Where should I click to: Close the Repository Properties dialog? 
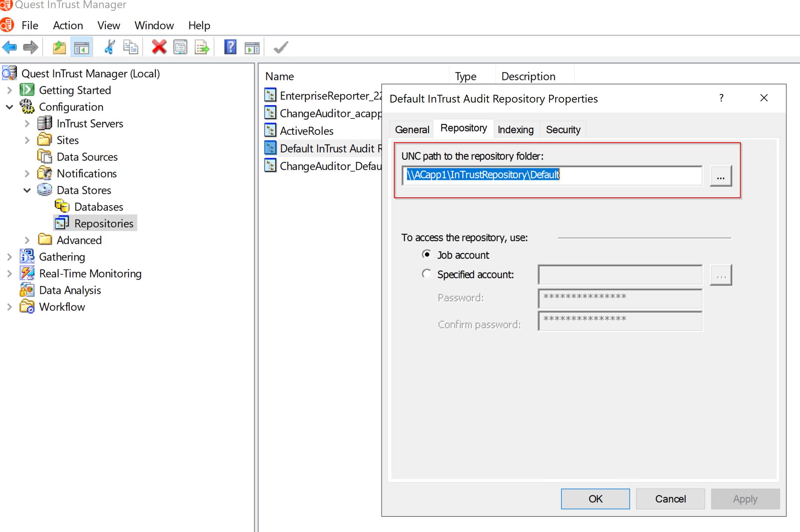764,98
